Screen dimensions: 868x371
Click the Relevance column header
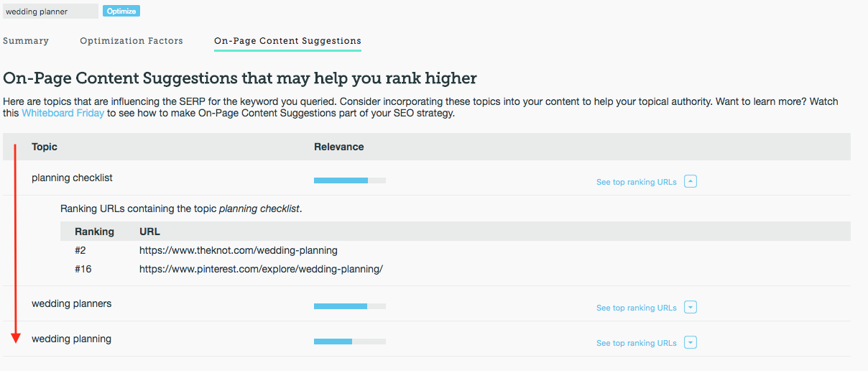(338, 147)
